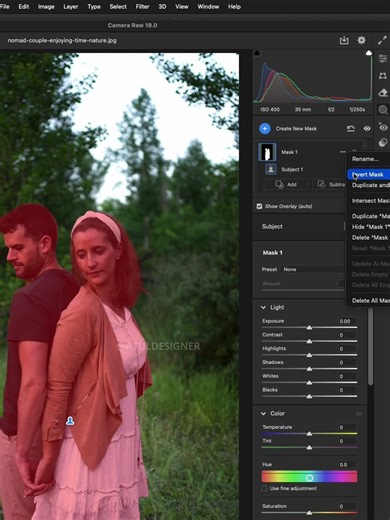
Task: Open the Image menu
Action: coord(46,7)
